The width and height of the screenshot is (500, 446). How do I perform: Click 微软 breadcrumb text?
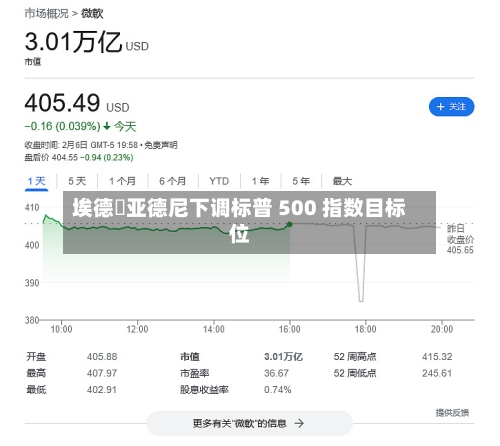(92, 14)
